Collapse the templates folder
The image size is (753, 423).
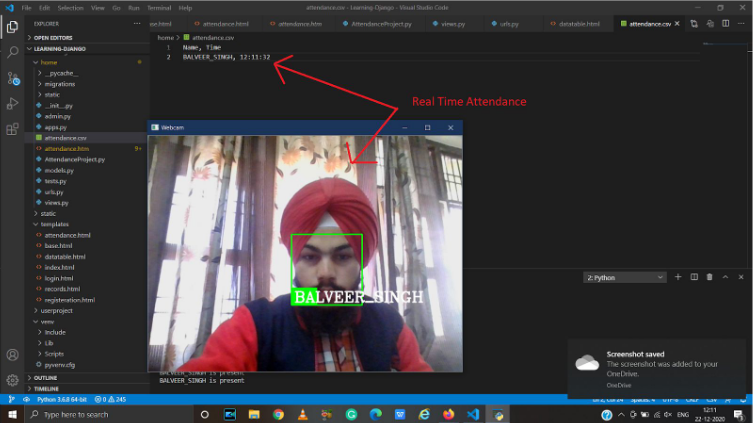pyautogui.click(x=54, y=224)
